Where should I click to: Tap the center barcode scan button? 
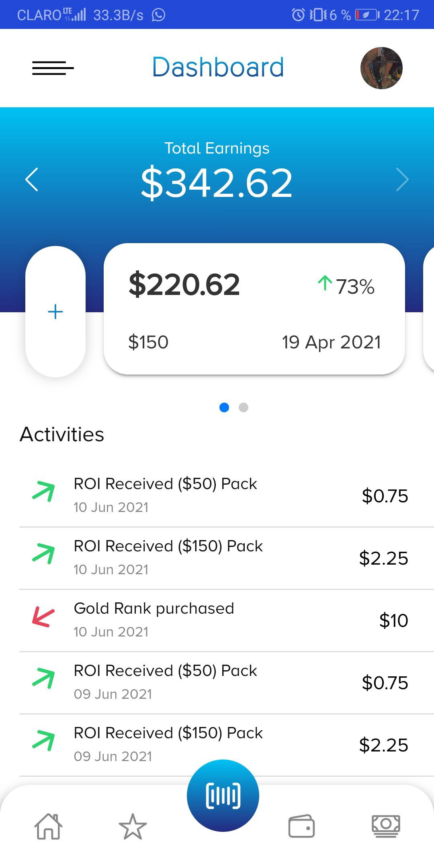pyautogui.click(x=223, y=796)
